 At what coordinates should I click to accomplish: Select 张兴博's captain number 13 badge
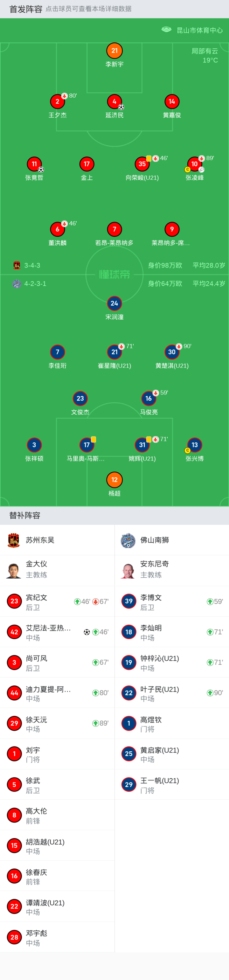[194, 445]
